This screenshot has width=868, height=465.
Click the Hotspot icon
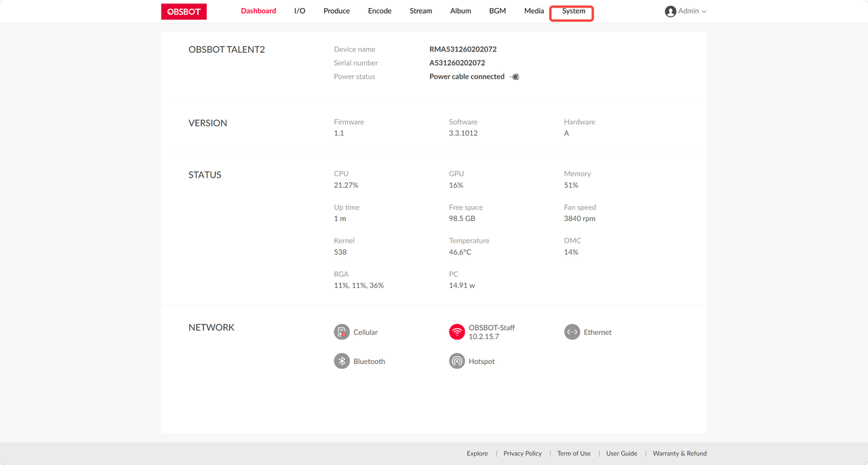[457, 361]
